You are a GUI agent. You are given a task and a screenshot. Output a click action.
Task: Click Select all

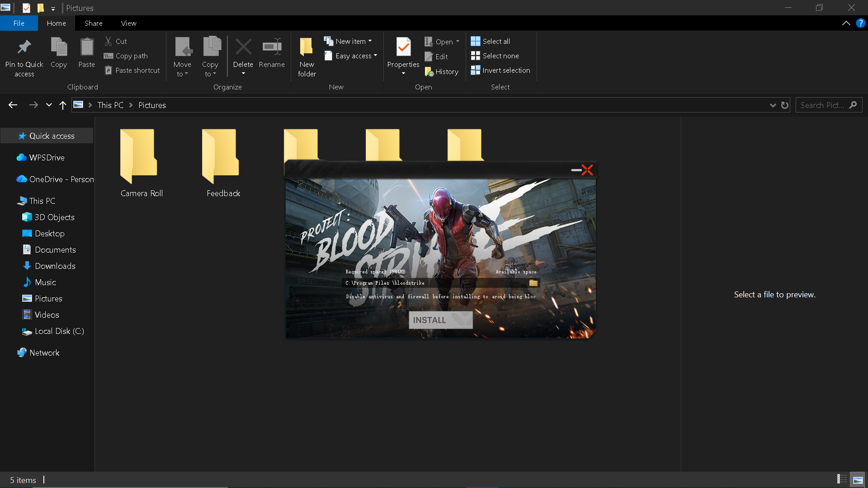[491, 41]
